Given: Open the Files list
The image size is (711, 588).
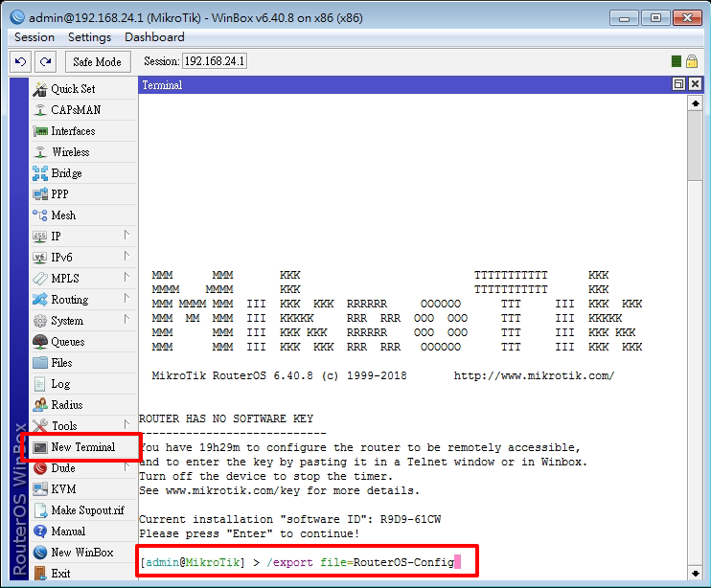Looking at the screenshot, I should click(x=83, y=363).
